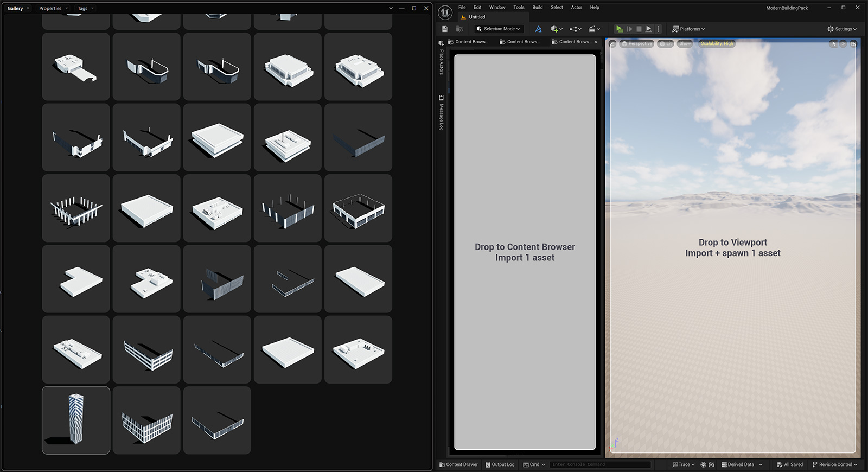Viewport: 868px width, 472px height.
Task: Open the Actor menu
Action: (577, 7)
